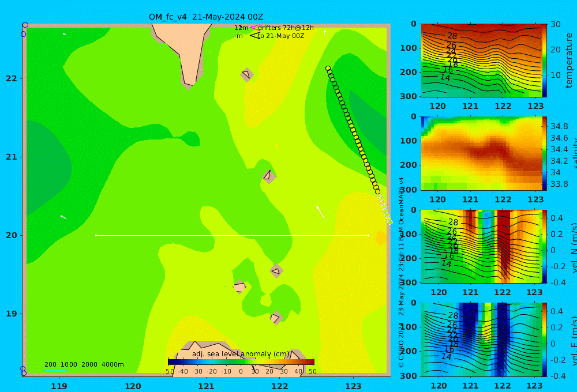577x392 pixels.
Task: Click the longitude 121 label under the main map
Action: pos(206,386)
